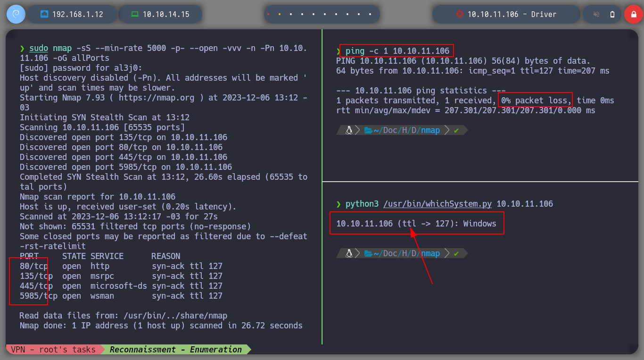Click the "10.10.11.106 - Driver" target label
The image size is (644, 360).
512,14
